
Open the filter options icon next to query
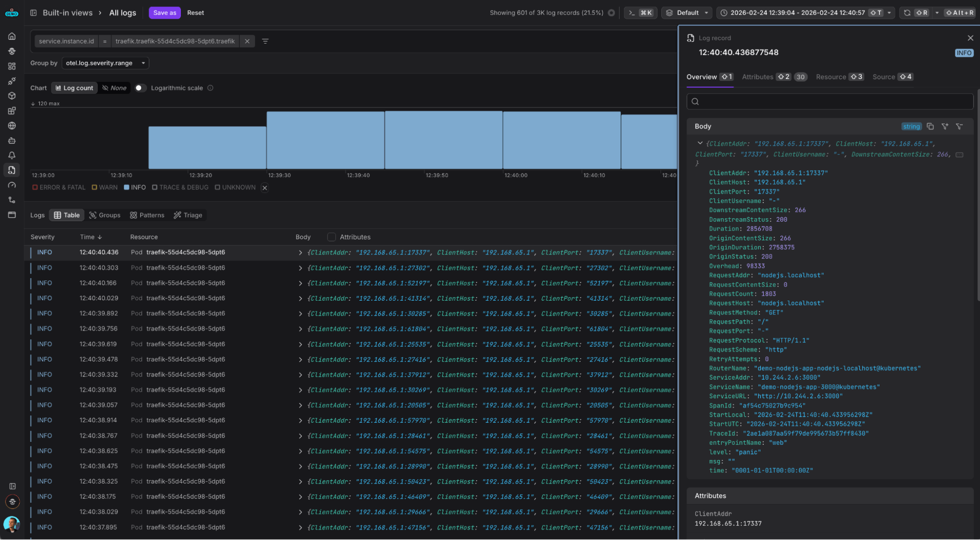tap(265, 41)
